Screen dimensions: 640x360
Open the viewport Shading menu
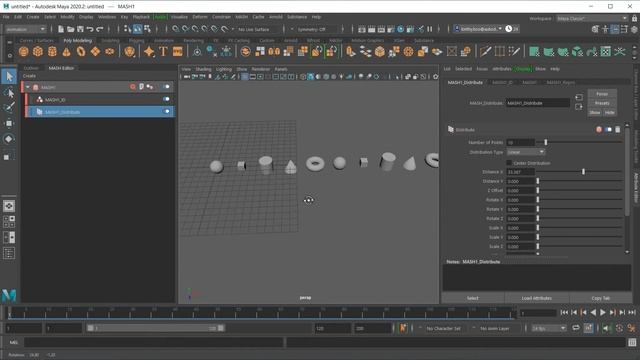tap(203, 69)
